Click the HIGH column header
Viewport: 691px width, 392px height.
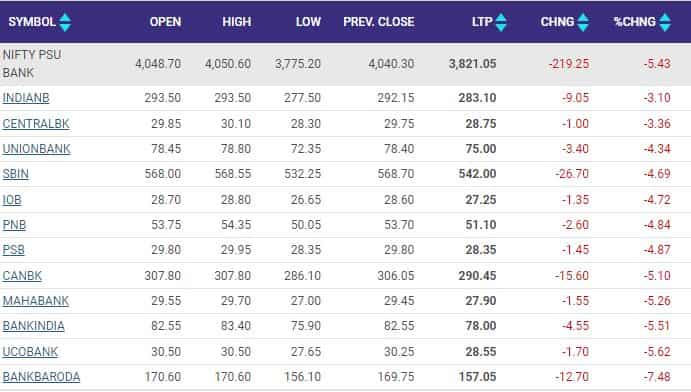[x=237, y=22]
